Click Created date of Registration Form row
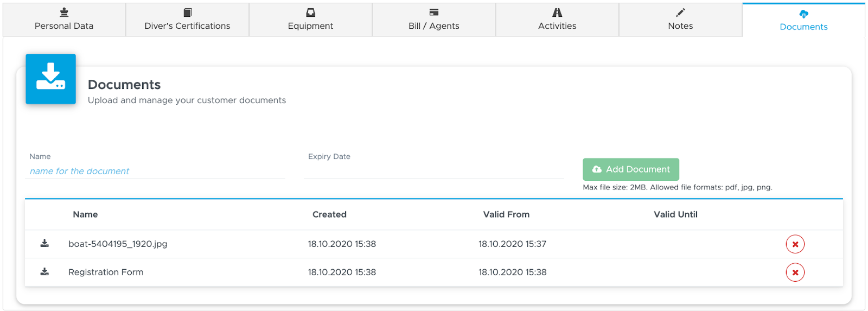 click(342, 272)
